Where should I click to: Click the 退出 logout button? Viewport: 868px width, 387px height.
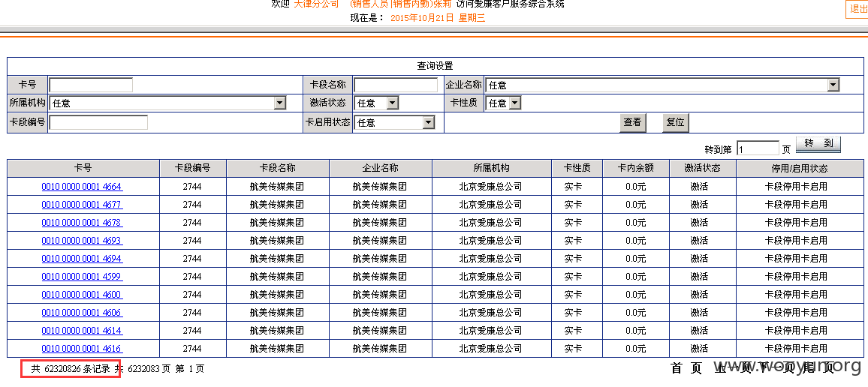tap(858, 9)
